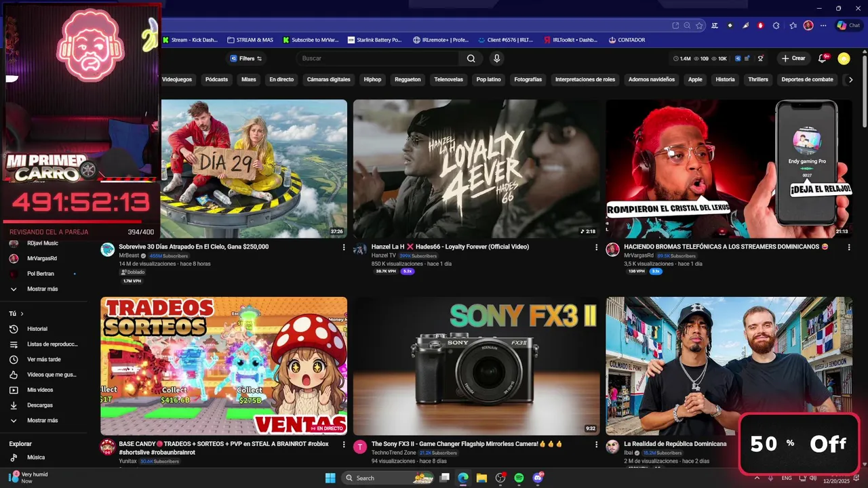Open the Filters dropdown

[246, 58]
